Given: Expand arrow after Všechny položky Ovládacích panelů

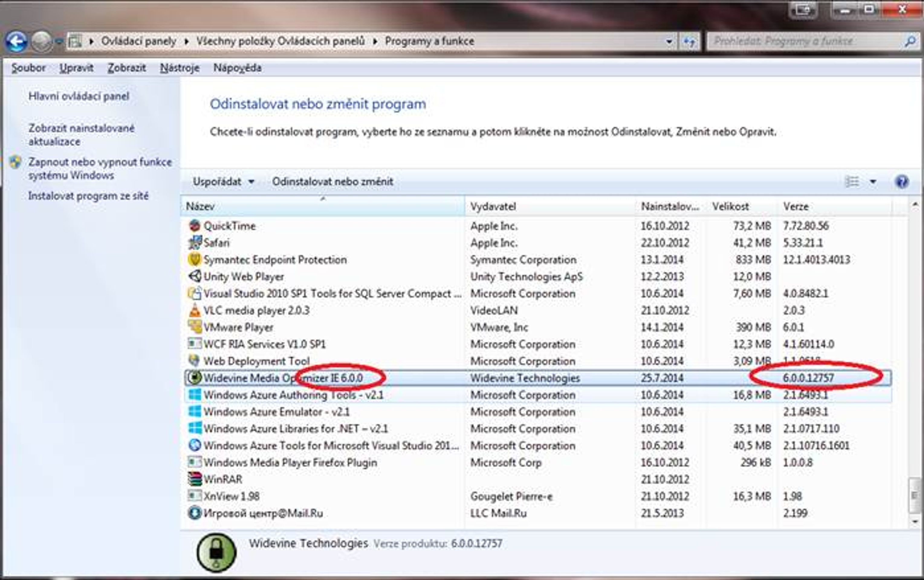Looking at the screenshot, I should [375, 41].
